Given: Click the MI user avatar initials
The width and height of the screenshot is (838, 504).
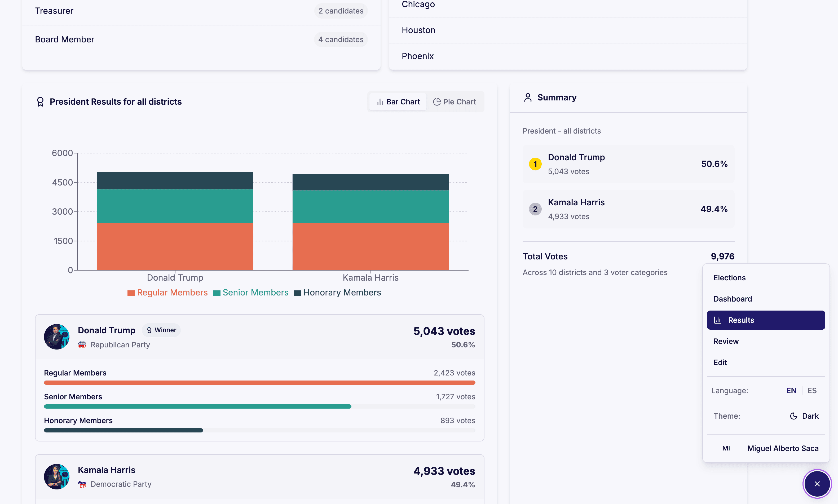Looking at the screenshot, I should click(726, 448).
